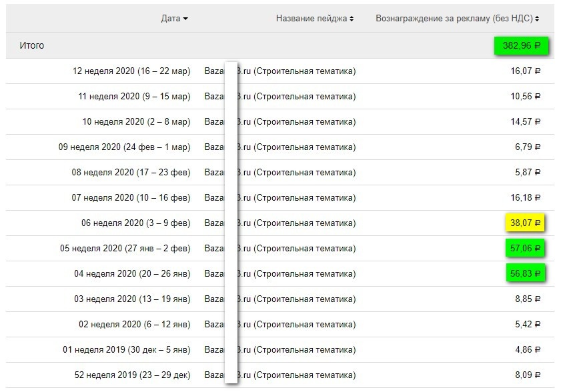Click the yellow highlighted 38,07 ₽ value
The height and width of the screenshot is (392, 561).
pos(525,223)
